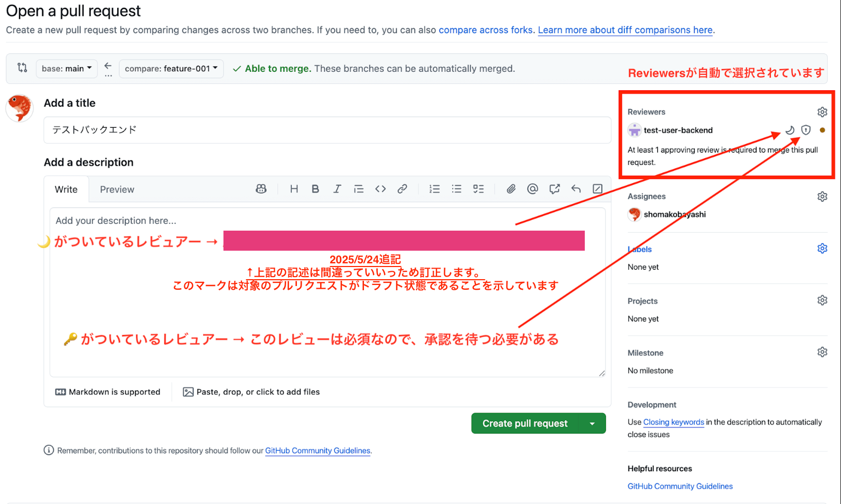Click the Milestone sidebar heading
The height and width of the screenshot is (504, 841).
[646, 353]
